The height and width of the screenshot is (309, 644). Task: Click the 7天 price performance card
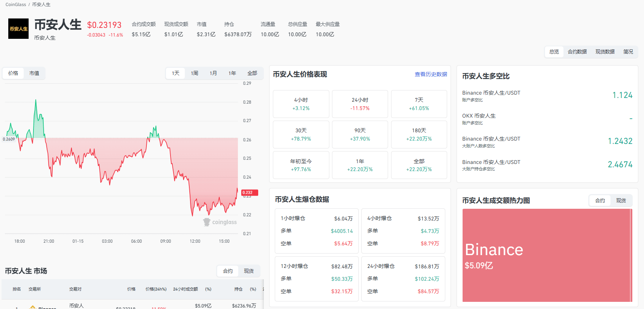[419, 104]
